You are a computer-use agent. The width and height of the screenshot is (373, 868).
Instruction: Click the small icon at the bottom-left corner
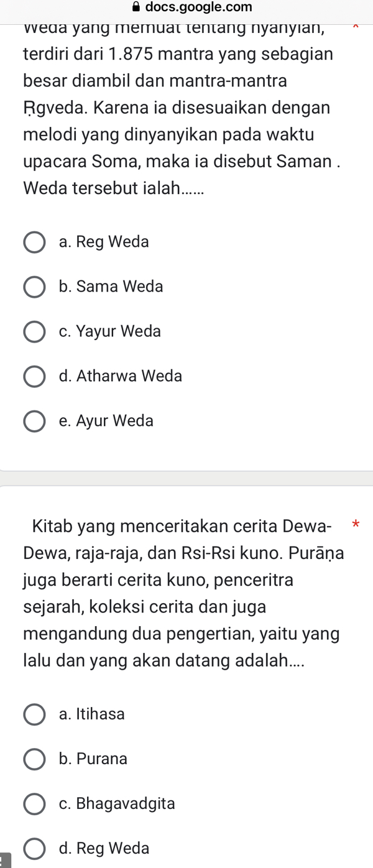pos(3,863)
